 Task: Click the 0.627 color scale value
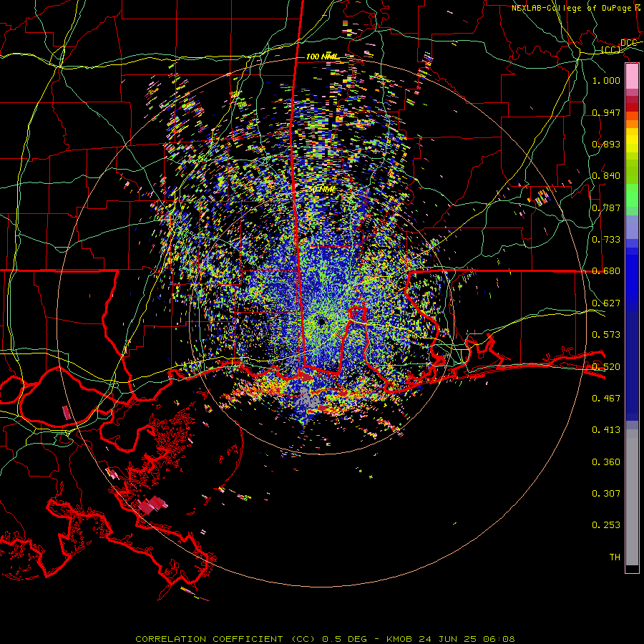(x=606, y=303)
